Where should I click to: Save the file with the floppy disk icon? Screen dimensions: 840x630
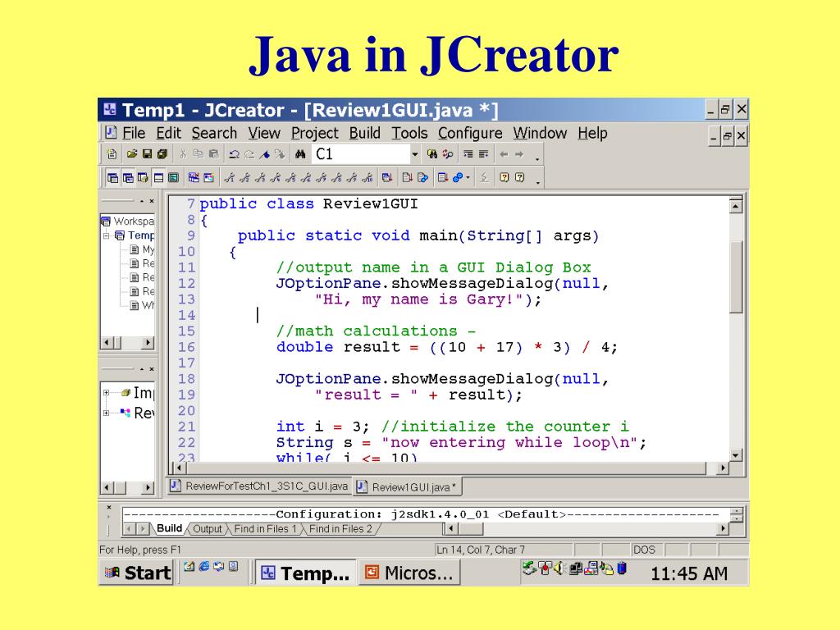tap(147, 154)
